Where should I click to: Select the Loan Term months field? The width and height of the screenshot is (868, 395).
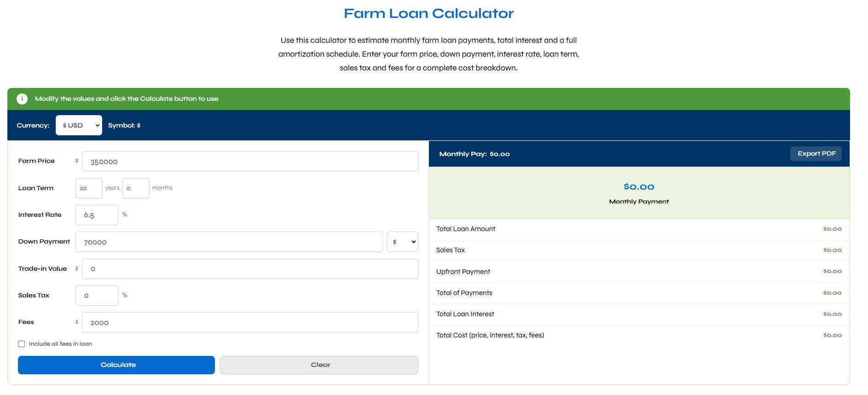[x=136, y=188]
